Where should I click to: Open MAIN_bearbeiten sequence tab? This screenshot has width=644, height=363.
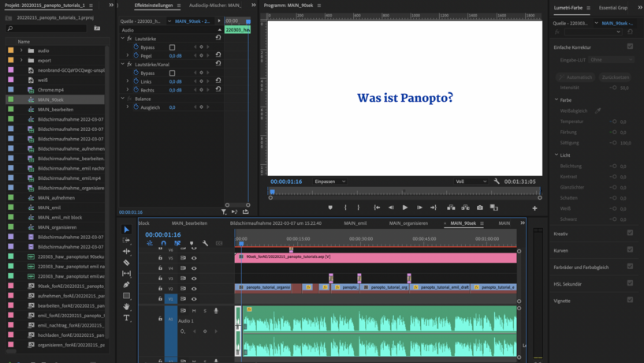pos(189,223)
